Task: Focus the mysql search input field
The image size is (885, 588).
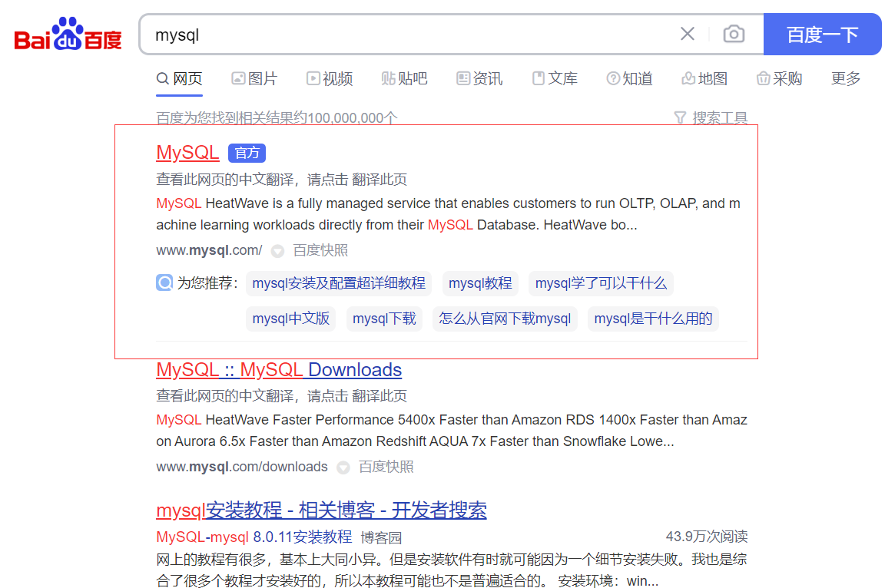Action: tap(412, 35)
